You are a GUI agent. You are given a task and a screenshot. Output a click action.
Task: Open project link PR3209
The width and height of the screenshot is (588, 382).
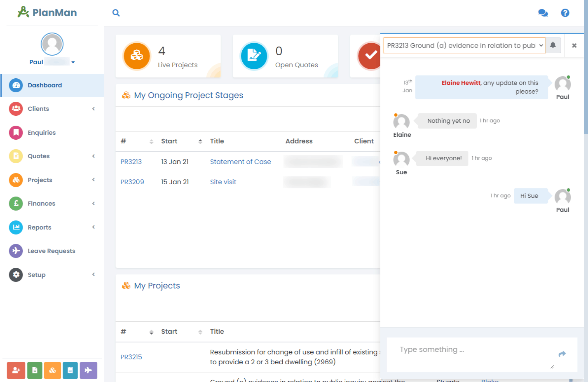[x=132, y=182]
